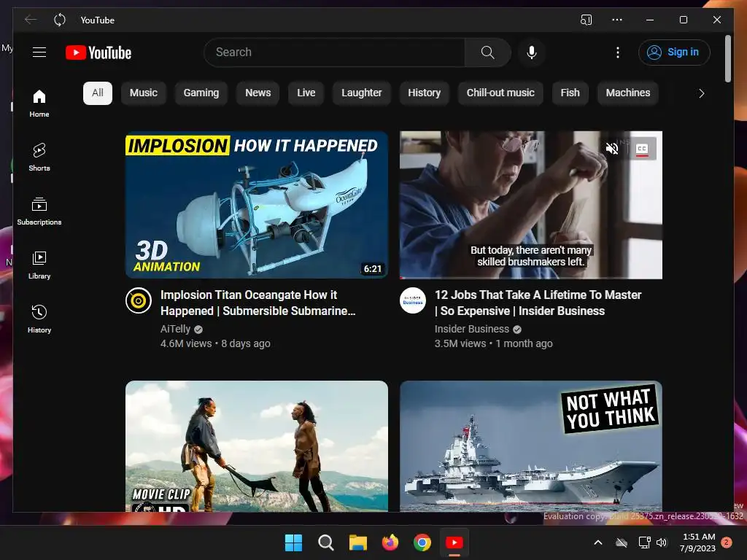
Task: Open Chrome from taskbar
Action: (x=422, y=542)
